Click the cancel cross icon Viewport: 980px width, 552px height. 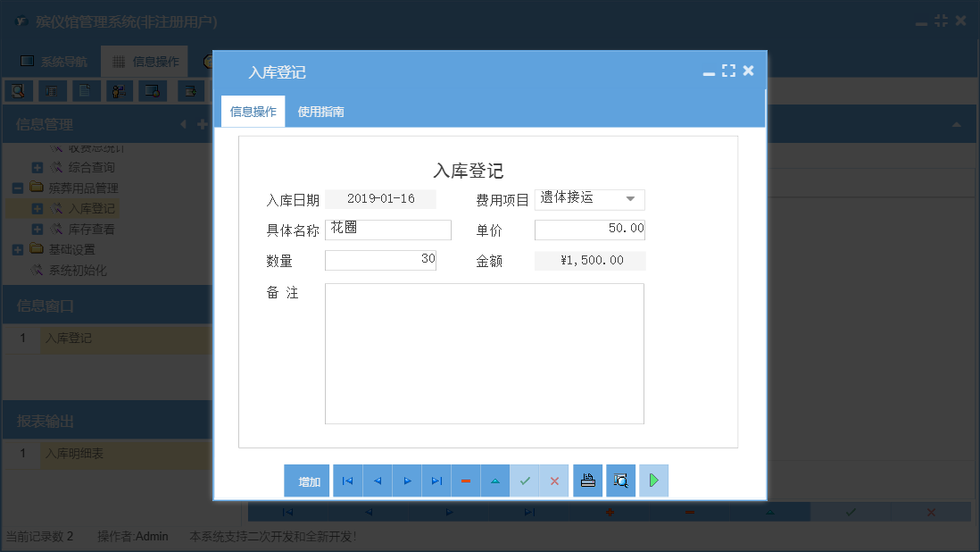click(x=554, y=481)
